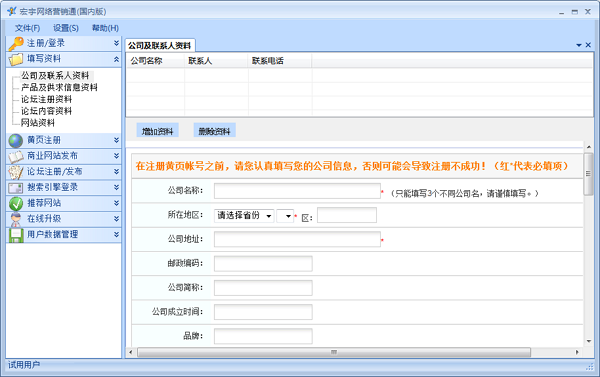Expand the 在线升级 section chevron
600x377 pixels.
coord(116,219)
